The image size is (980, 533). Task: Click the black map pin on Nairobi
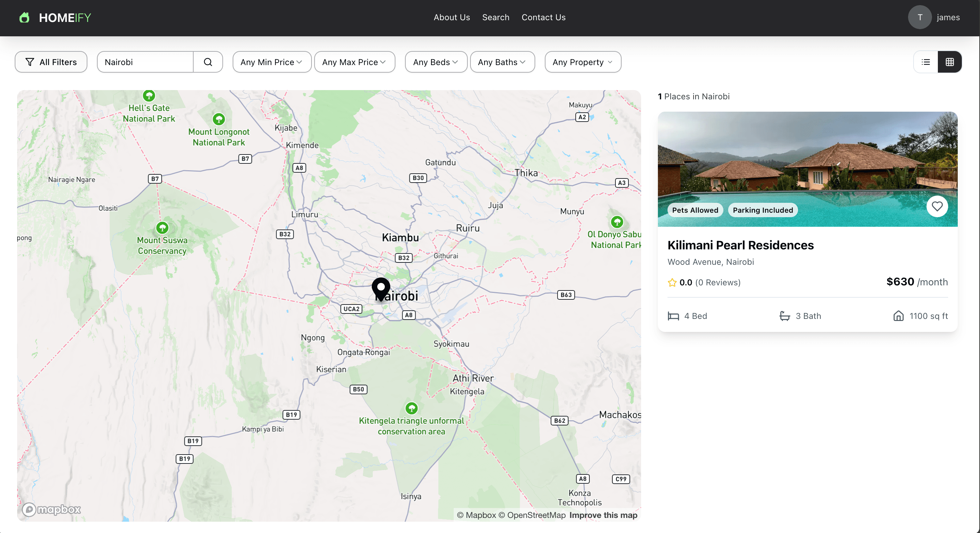pos(381,289)
